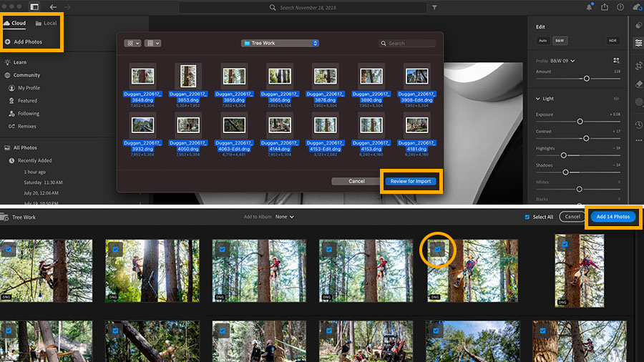Open the Profile B&W 09 dropdown
Image resolution: width=644 pixels, height=362 pixels.
click(x=562, y=61)
